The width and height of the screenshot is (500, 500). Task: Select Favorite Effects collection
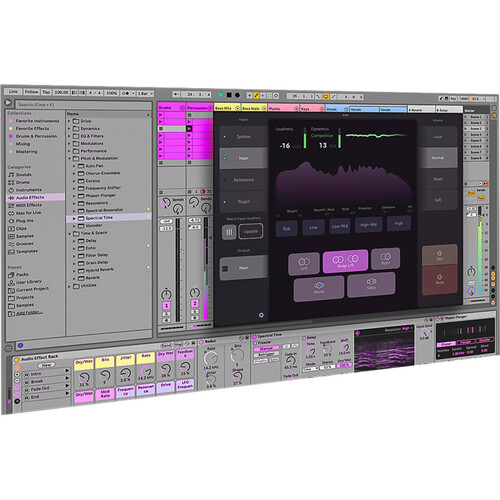[x=29, y=129]
